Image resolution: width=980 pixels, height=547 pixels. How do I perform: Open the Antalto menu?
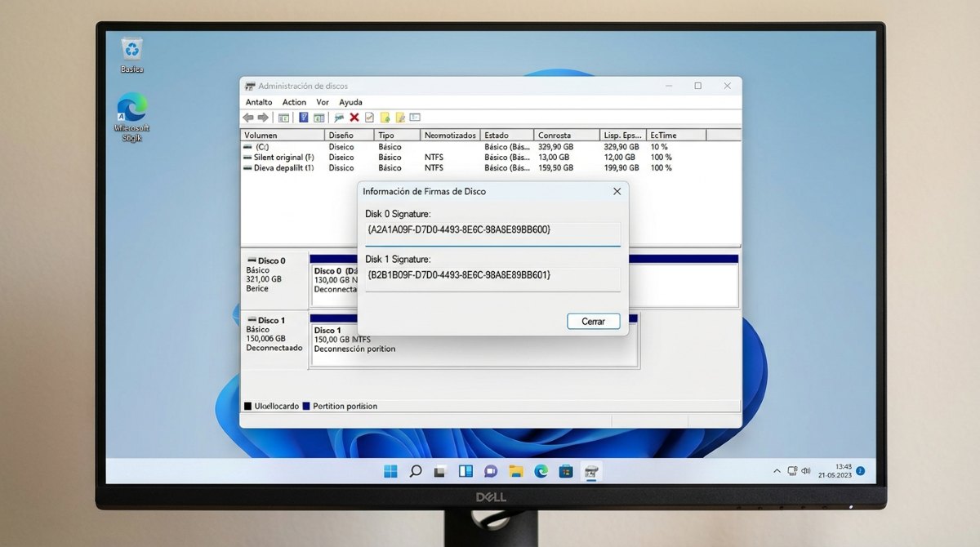(259, 102)
